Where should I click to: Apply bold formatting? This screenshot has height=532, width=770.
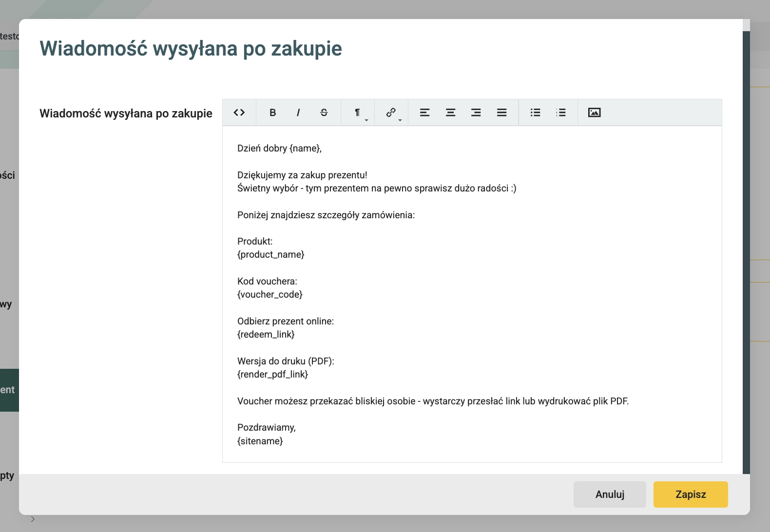coord(273,113)
